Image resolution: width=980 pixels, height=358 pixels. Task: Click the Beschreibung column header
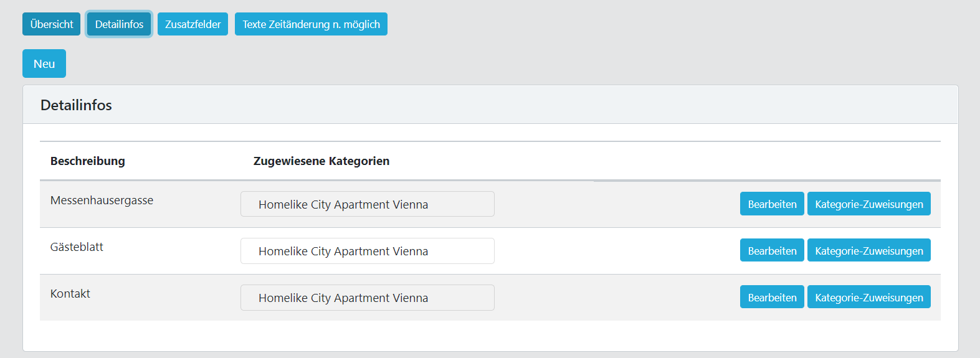[88, 161]
